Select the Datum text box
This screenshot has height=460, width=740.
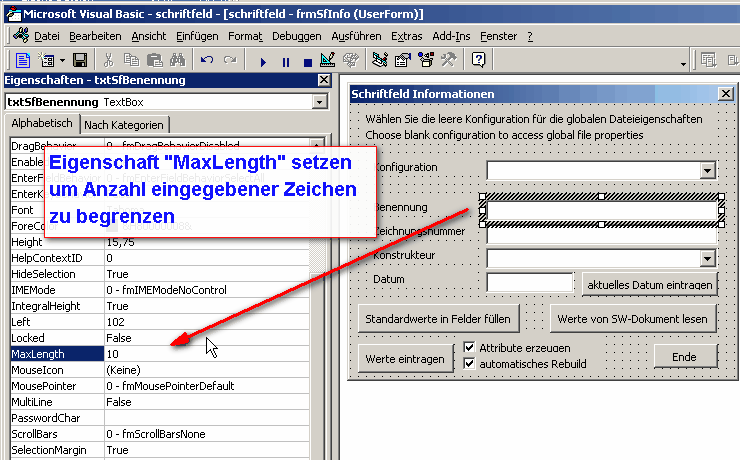[x=530, y=283]
